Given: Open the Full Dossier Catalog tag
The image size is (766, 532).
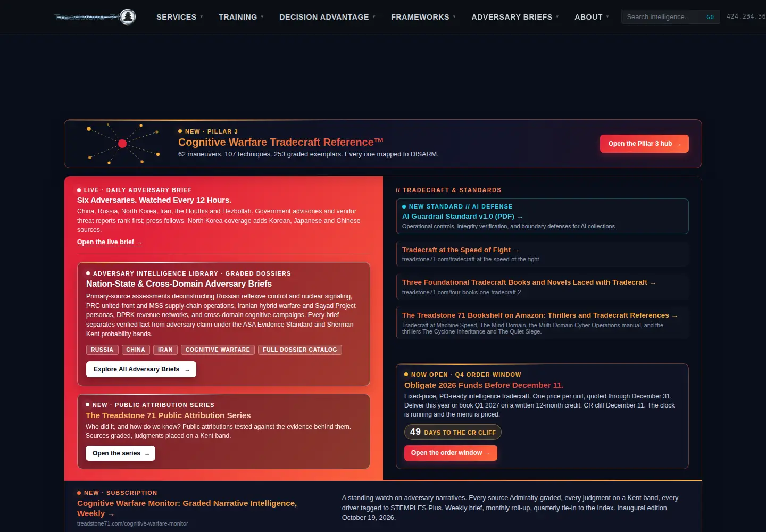Looking at the screenshot, I should (x=300, y=350).
